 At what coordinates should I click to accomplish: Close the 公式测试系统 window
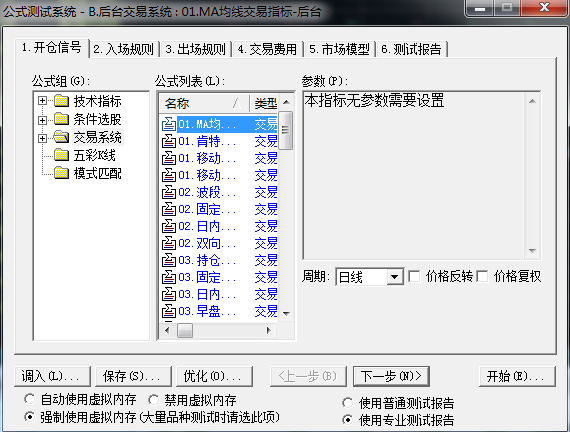click(544, 7)
